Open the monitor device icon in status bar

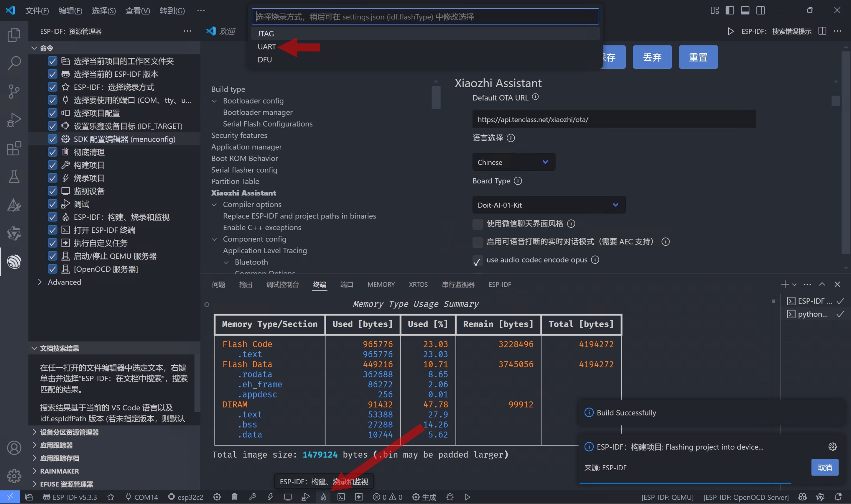[x=288, y=497]
